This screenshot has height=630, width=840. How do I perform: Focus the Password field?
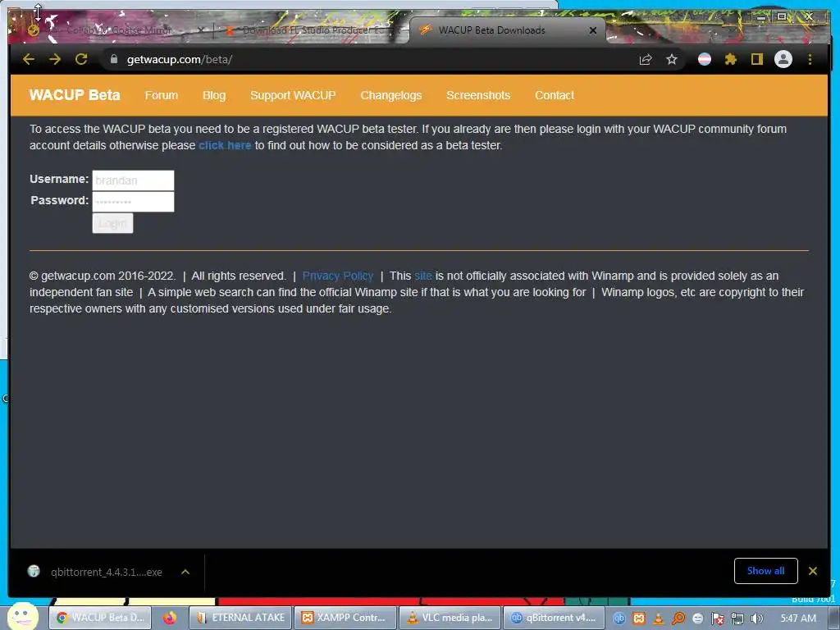click(x=134, y=202)
